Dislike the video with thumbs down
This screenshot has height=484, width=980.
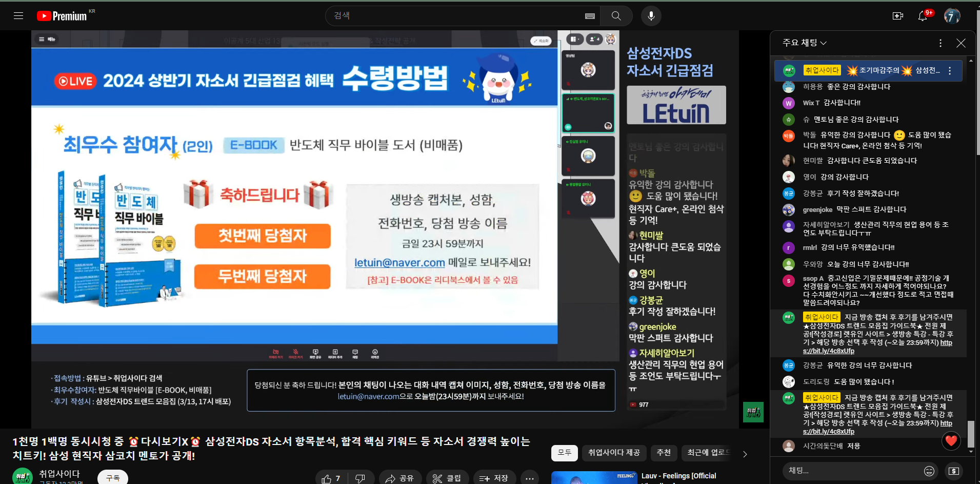[x=360, y=478]
